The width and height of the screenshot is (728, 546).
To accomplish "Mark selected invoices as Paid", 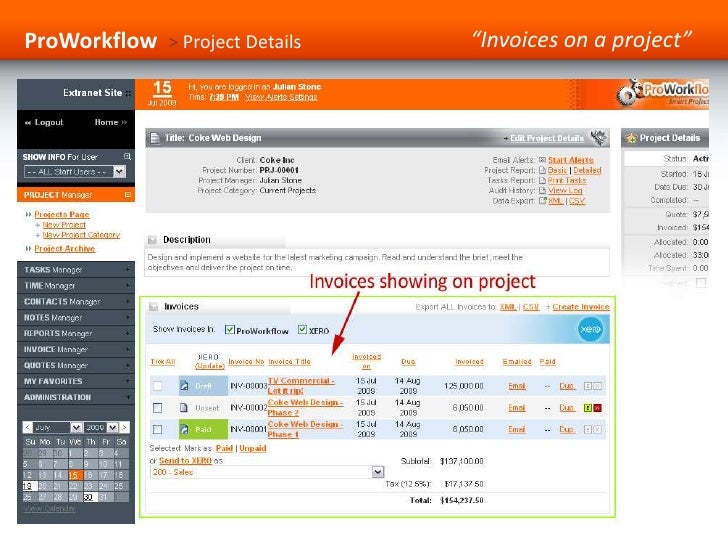I will (x=224, y=448).
